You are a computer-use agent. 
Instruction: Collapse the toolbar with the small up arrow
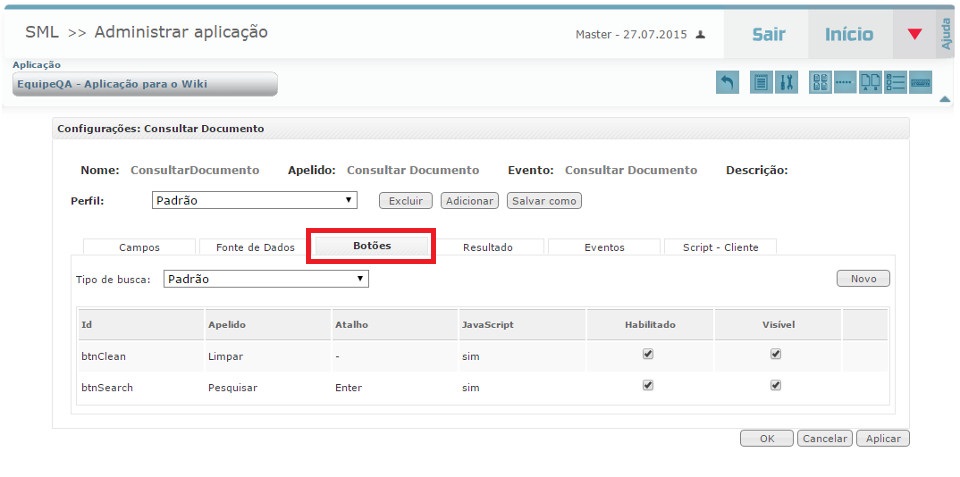coord(944,99)
